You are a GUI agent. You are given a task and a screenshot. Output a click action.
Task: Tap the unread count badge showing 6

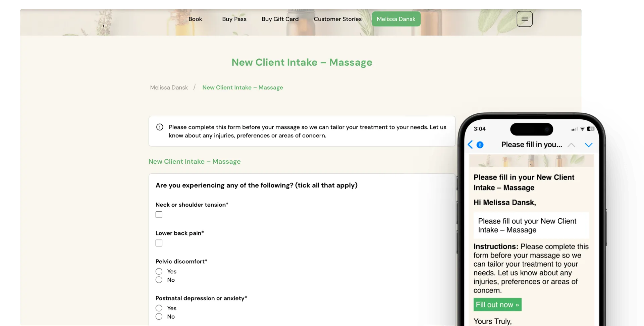pos(479,145)
